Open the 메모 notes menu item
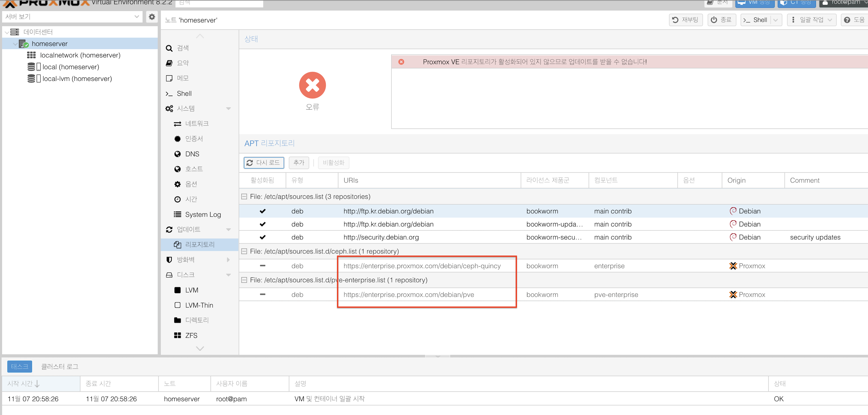Image resolution: width=868 pixels, height=415 pixels. pos(200,78)
